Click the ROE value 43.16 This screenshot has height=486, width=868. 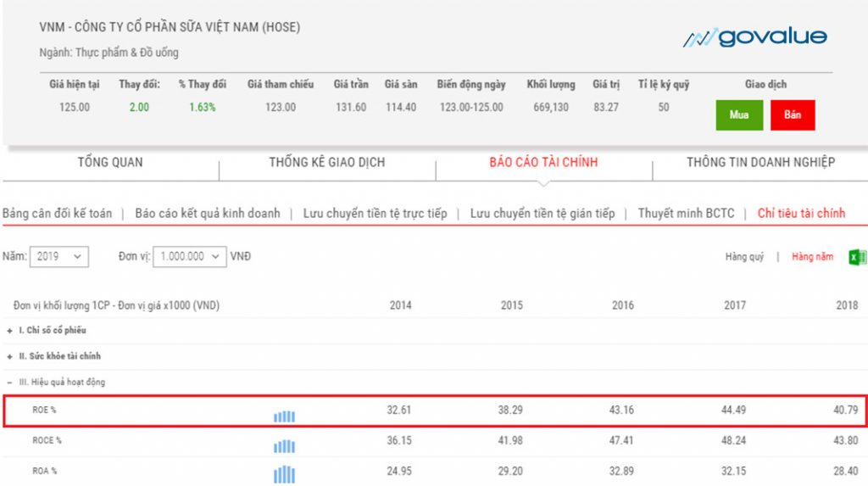click(621, 410)
